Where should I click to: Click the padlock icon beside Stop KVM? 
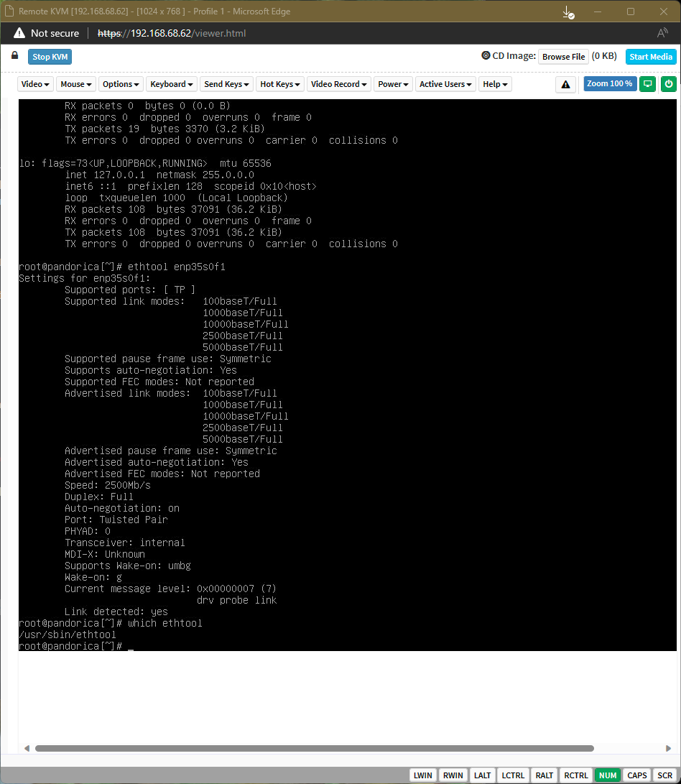tap(15, 55)
